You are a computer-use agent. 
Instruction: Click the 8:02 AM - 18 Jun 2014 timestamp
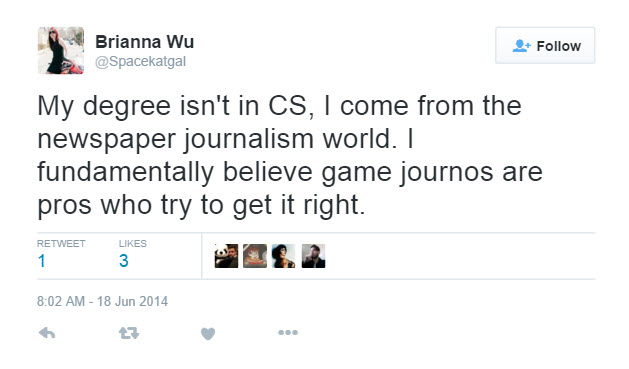coord(102,301)
